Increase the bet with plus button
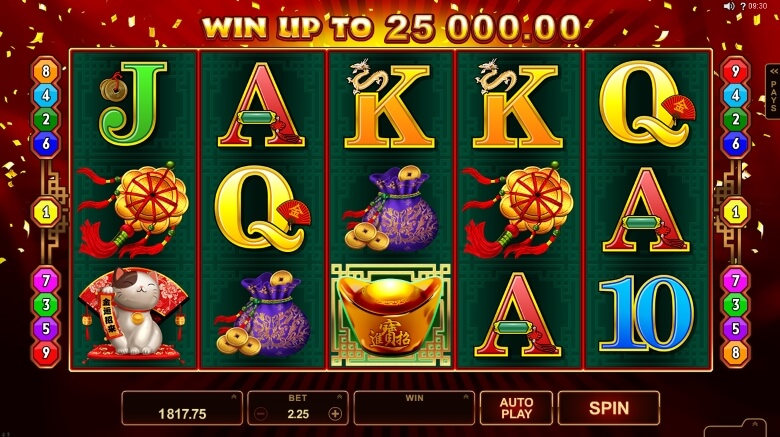Image resolution: width=780 pixels, height=437 pixels. point(335,414)
